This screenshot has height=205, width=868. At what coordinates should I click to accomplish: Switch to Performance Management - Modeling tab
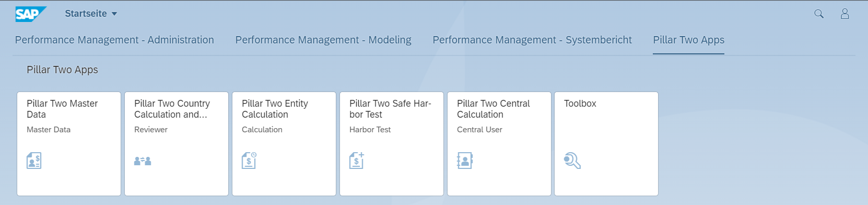click(323, 40)
